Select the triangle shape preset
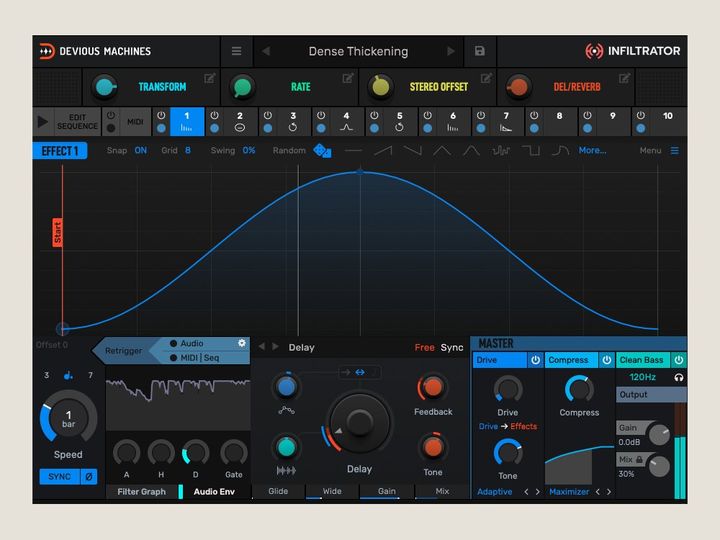The image size is (720, 540). point(442,151)
